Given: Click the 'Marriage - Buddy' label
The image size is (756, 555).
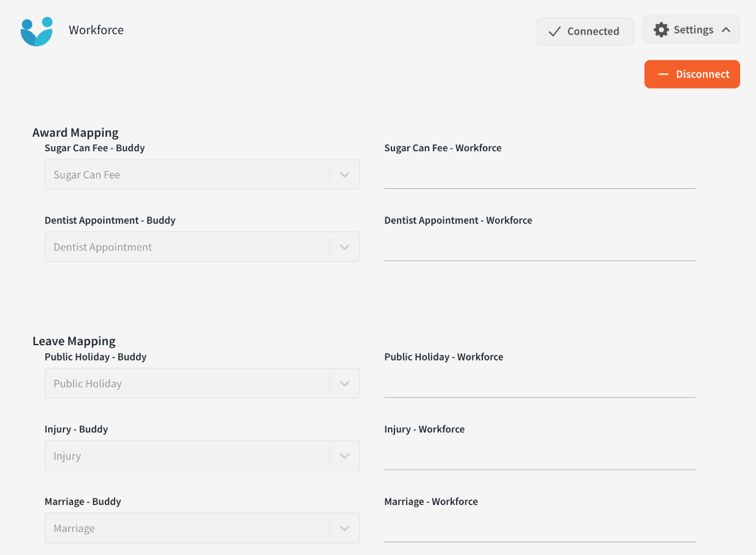Looking at the screenshot, I should pyautogui.click(x=83, y=501).
